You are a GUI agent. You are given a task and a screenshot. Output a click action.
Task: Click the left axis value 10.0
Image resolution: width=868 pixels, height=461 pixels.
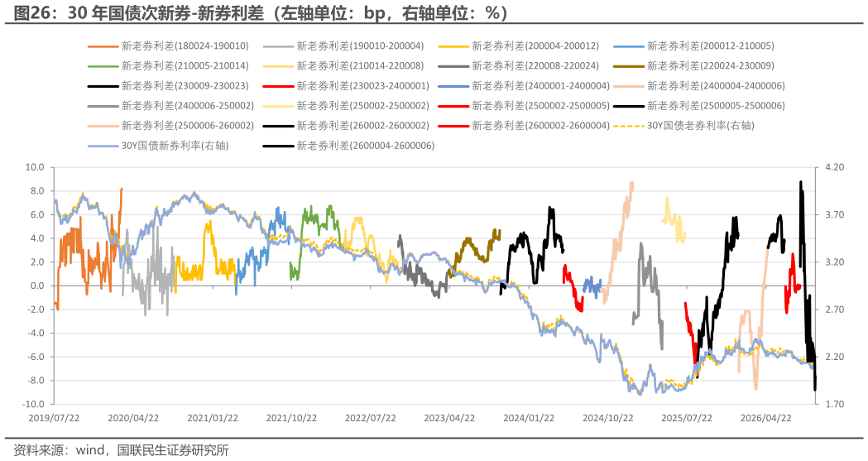35,167
